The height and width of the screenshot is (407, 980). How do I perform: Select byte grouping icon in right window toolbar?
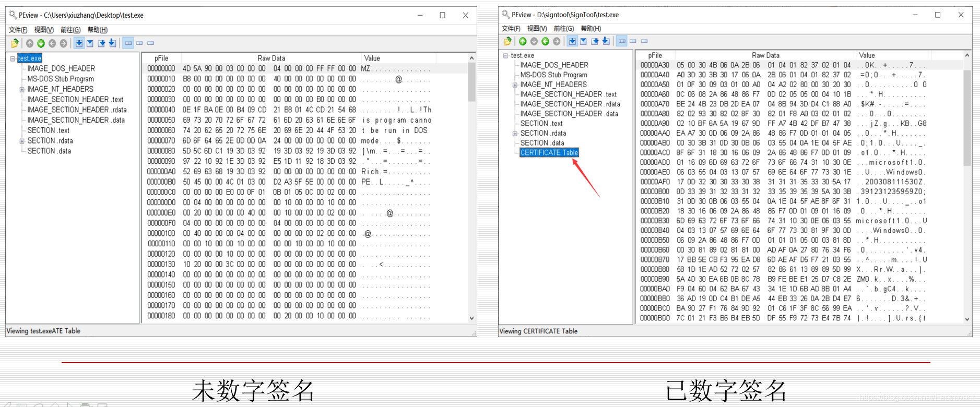click(x=622, y=41)
